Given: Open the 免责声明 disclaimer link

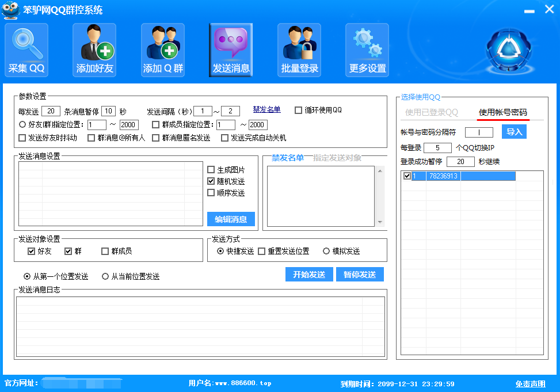Looking at the screenshot, I should coord(530,384).
